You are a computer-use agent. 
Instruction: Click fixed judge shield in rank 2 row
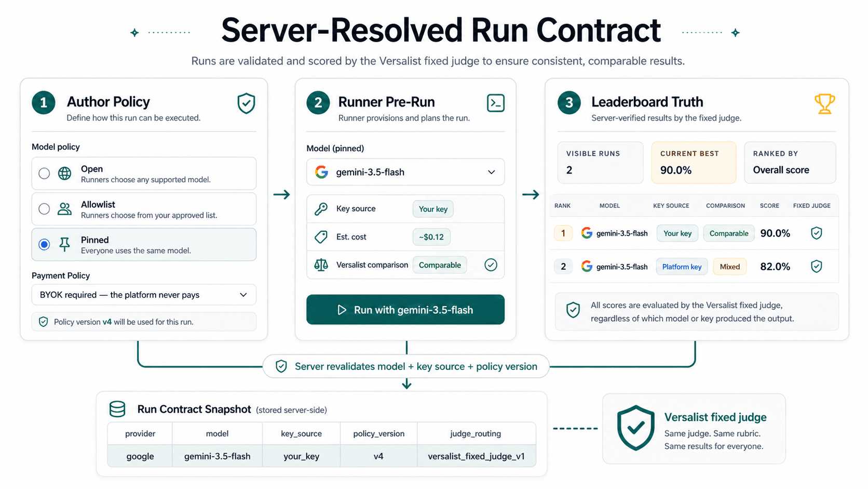[x=817, y=267]
